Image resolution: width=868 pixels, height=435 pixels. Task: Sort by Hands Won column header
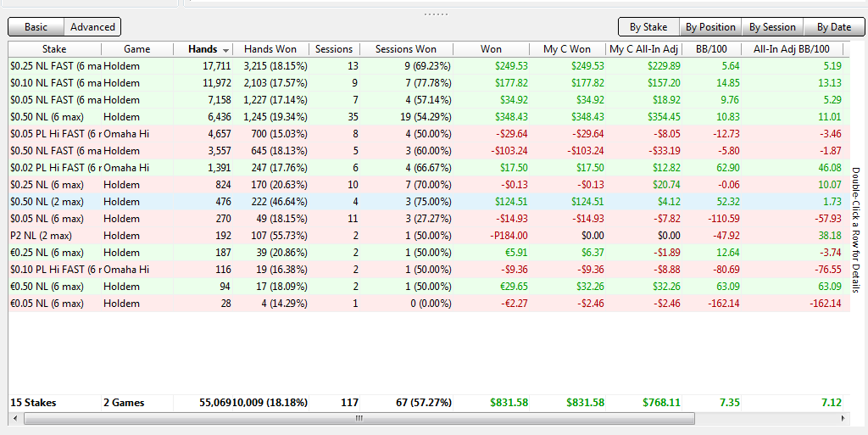[x=270, y=48]
